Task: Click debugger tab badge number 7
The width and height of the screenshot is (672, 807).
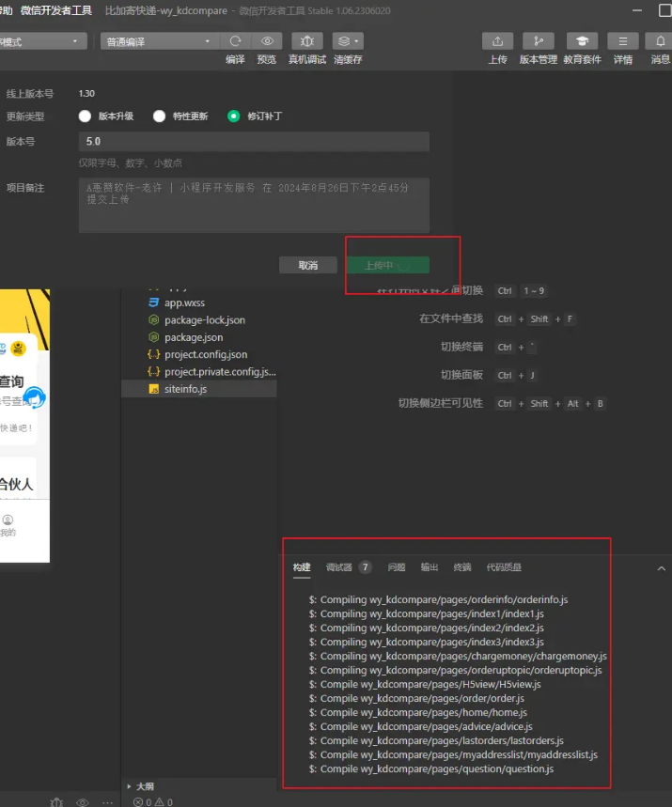Action: pyautogui.click(x=365, y=567)
